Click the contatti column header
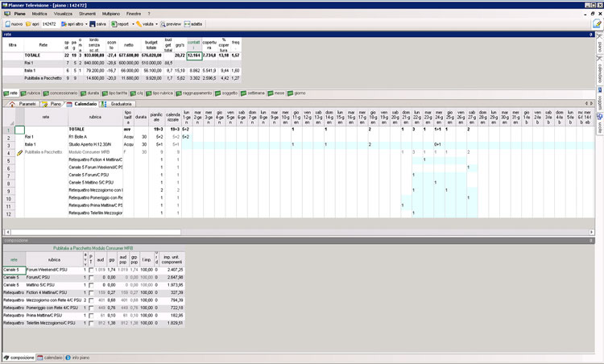The width and height of the screenshot is (604, 364). coord(194,44)
